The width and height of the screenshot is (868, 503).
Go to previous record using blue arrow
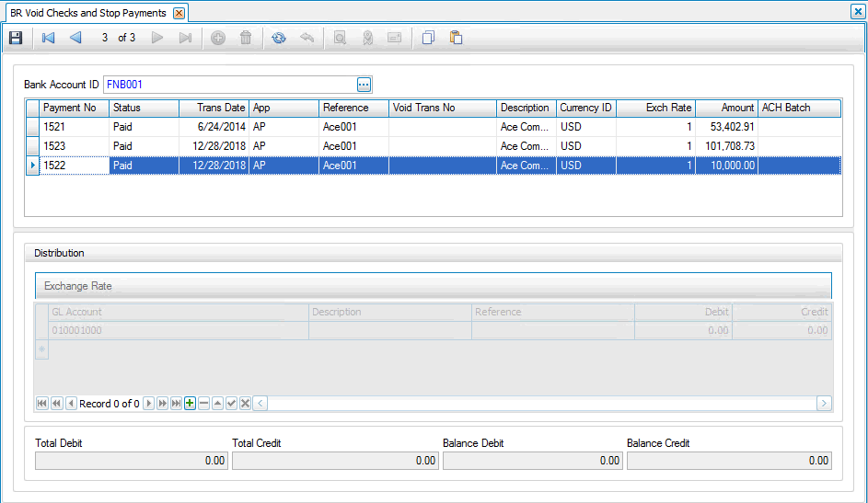coord(75,38)
